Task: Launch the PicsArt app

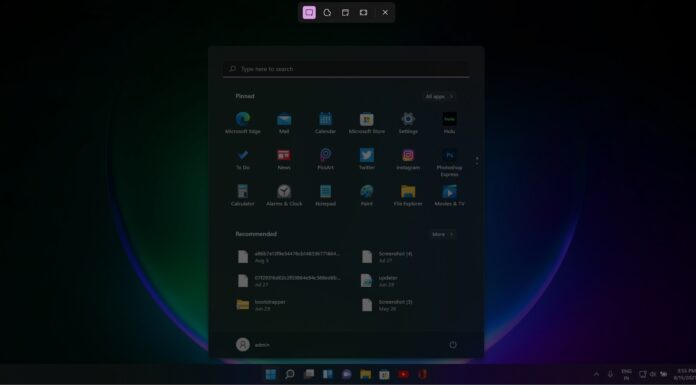Action: pos(325,159)
